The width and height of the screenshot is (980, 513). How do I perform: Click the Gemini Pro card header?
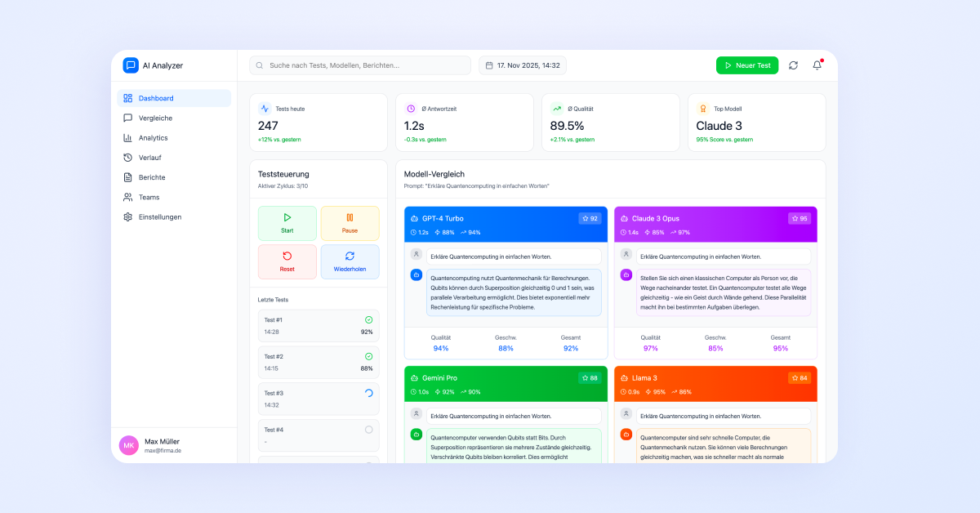pyautogui.click(x=506, y=384)
